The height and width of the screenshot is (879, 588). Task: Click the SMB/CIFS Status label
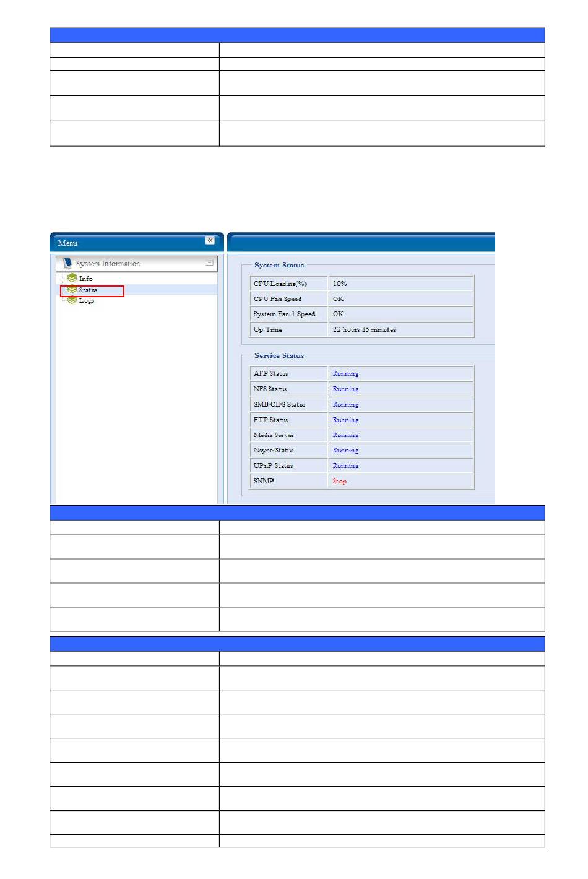pos(279,405)
